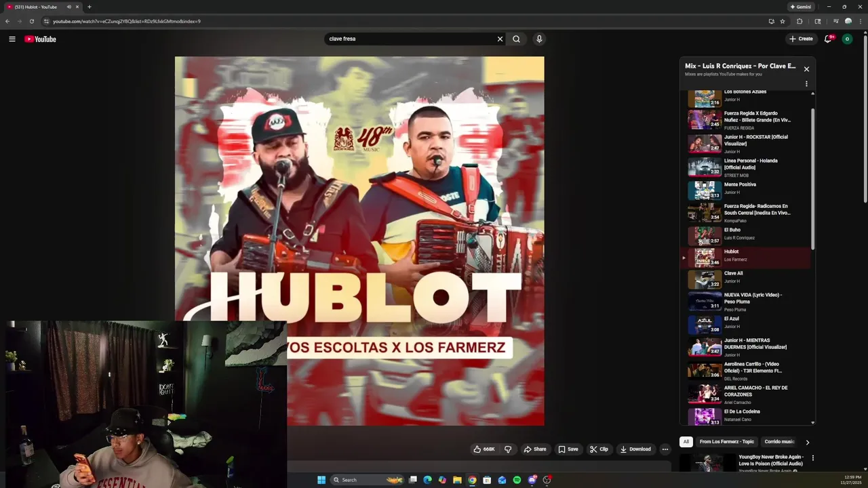Select the current Hublot playlist row

click(746, 258)
